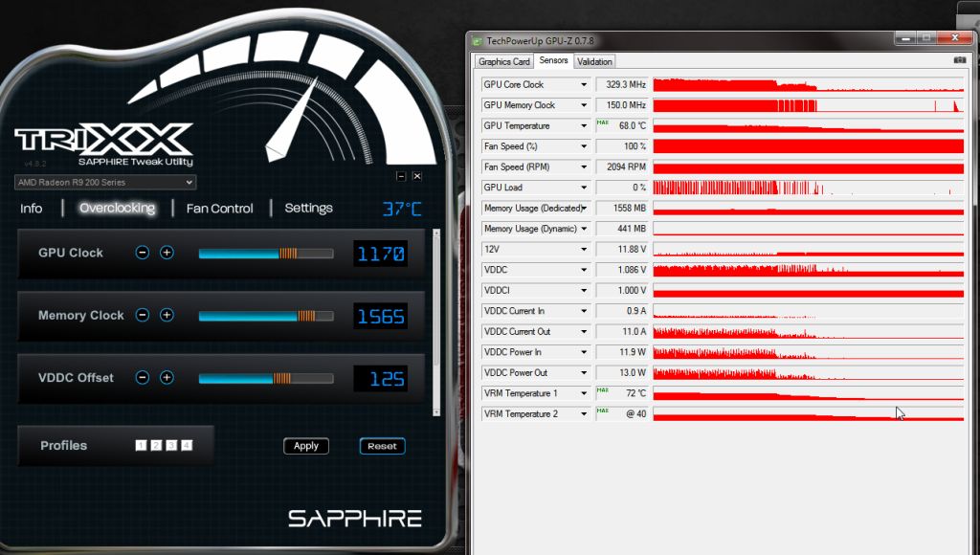Click the GPU Core Clock reading 329.3 MHz

coord(622,84)
